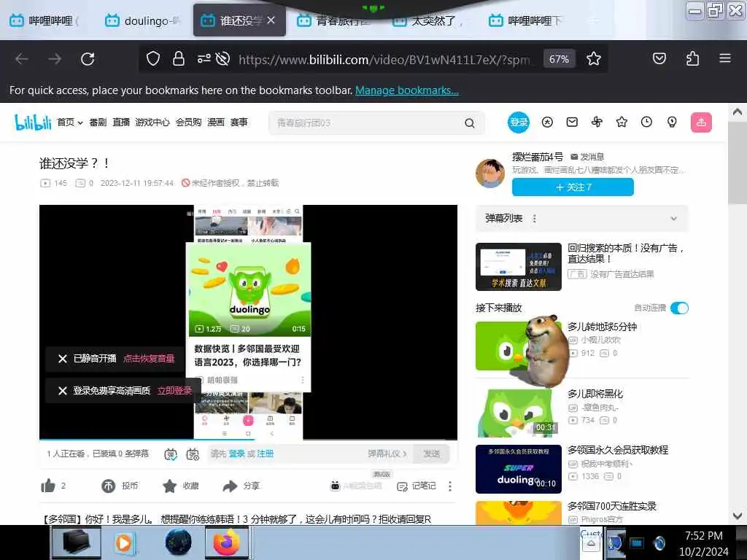747x560 pixels.
Task: Click the uploader avatar 摆烂番茄4号
Action: coord(490,174)
